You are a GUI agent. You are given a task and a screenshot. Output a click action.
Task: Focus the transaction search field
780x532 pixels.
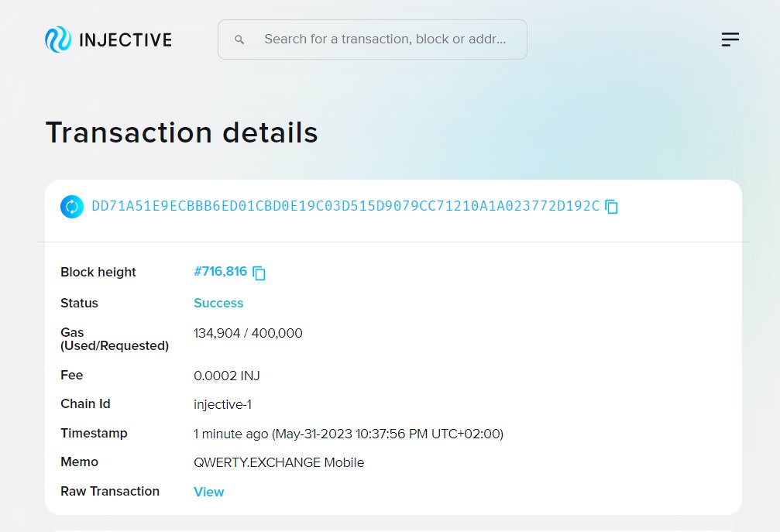372,39
